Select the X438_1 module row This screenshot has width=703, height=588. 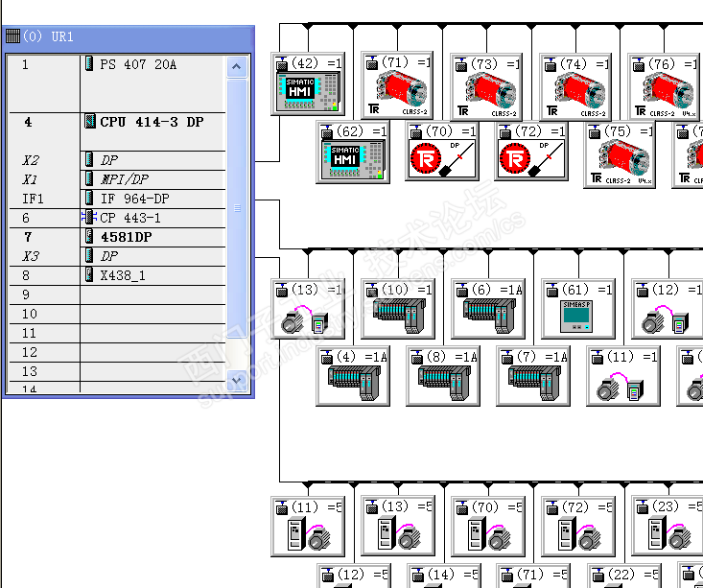tap(117, 275)
